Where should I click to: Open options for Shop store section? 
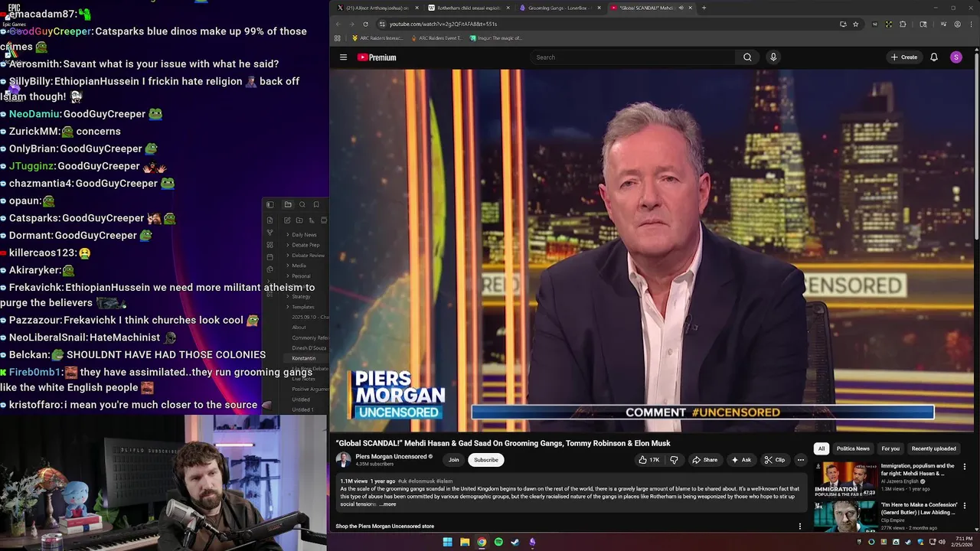pyautogui.click(x=800, y=527)
